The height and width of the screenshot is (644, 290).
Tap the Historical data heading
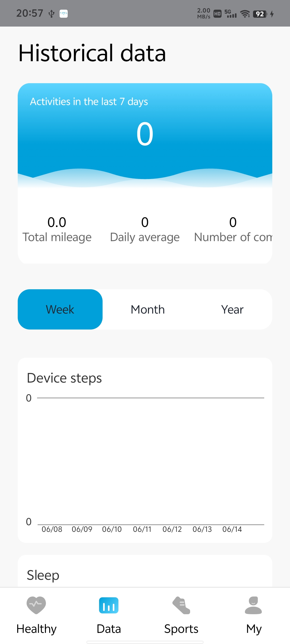coord(92,53)
